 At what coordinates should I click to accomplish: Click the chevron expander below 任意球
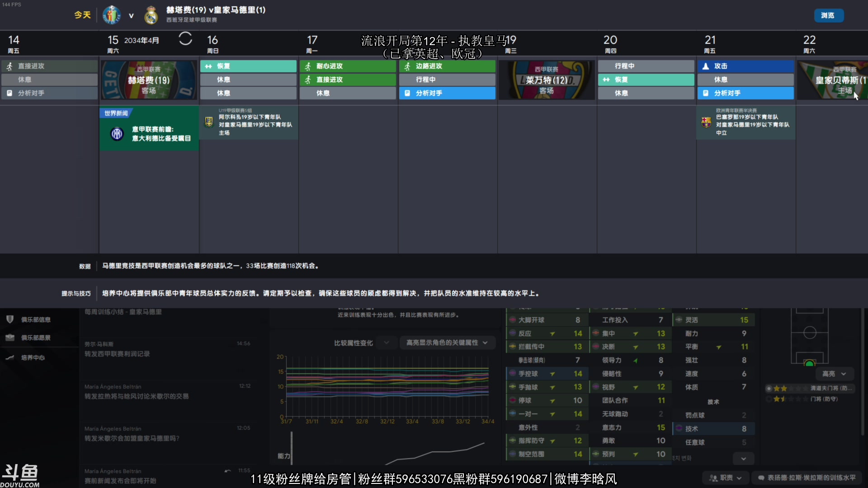coord(744,459)
